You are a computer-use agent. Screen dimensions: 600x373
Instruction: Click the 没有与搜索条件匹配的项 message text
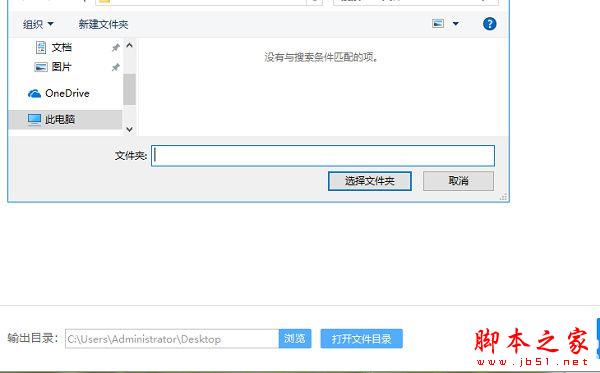click(321, 57)
